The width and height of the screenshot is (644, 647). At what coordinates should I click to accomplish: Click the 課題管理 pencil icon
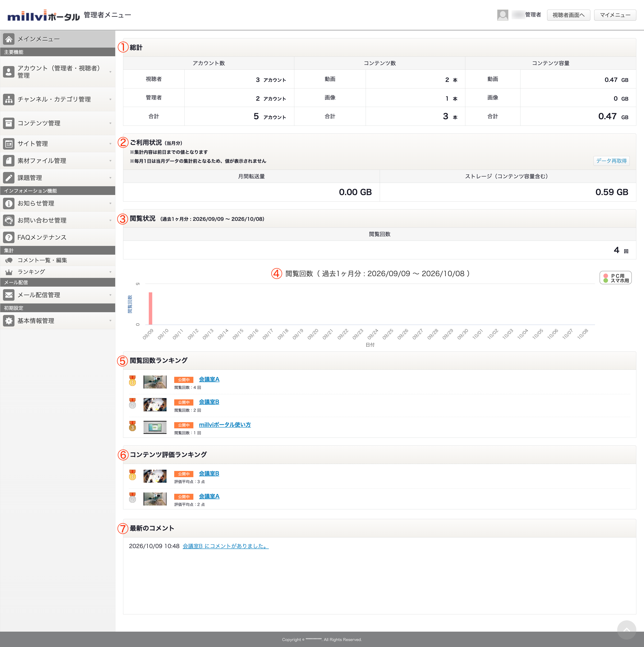[x=9, y=178]
